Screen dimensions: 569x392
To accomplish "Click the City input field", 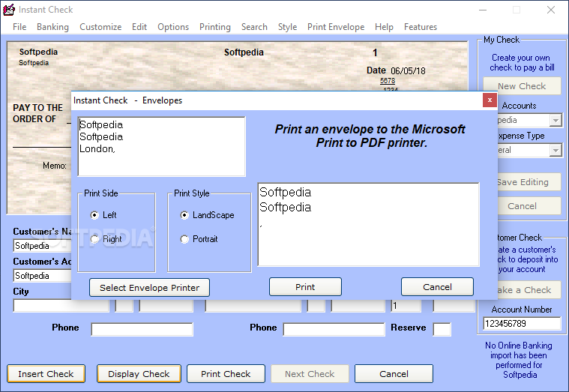I will coord(61,306).
